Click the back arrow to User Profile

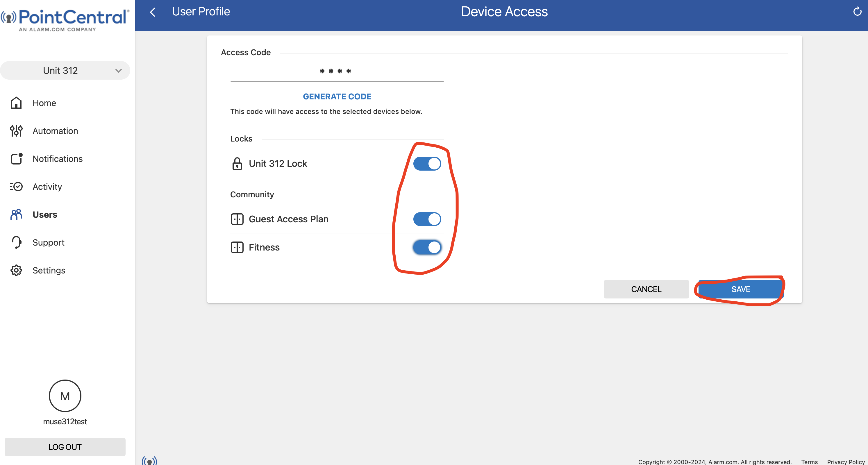(153, 12)
